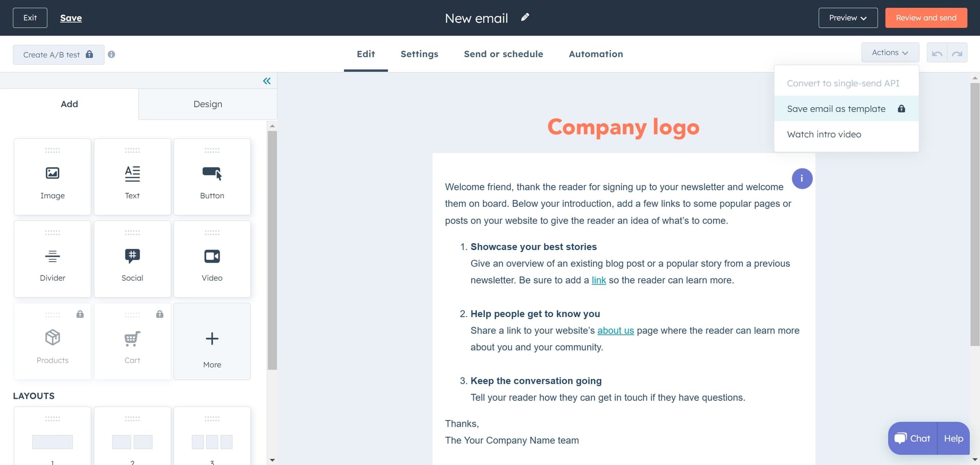The height and width of the screenshot is (465, 980).
Task: Click the undo arrow icon
Action: click(937, 53)
